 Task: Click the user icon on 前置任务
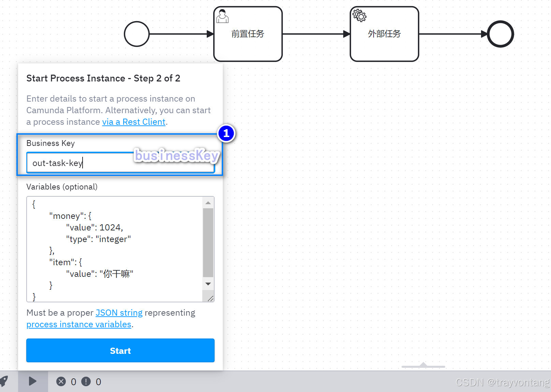[x=222, y=16]
